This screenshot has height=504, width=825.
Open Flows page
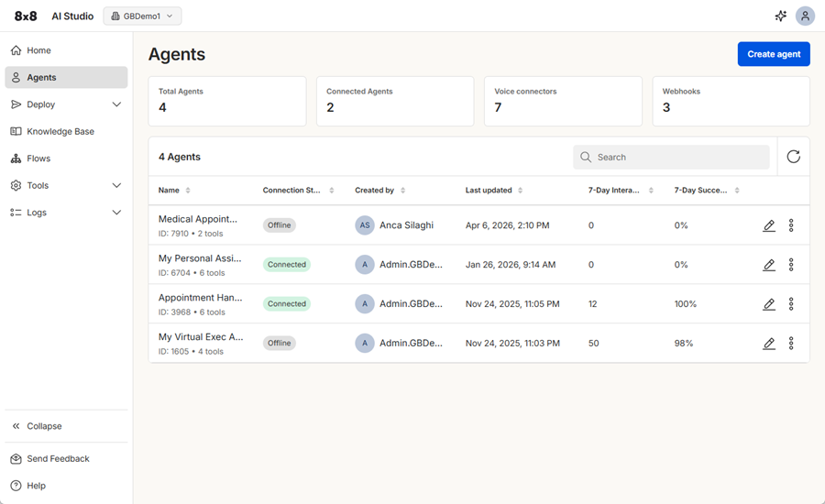tap(66, 159)
